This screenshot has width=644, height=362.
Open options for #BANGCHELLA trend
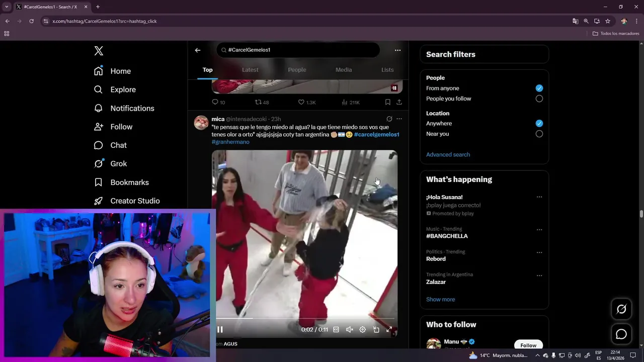point(539,230)
